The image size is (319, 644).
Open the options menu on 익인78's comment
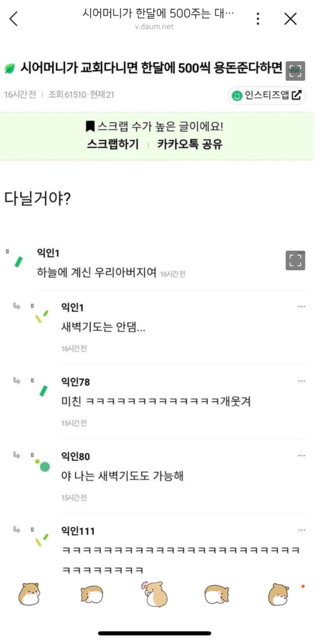302,380
